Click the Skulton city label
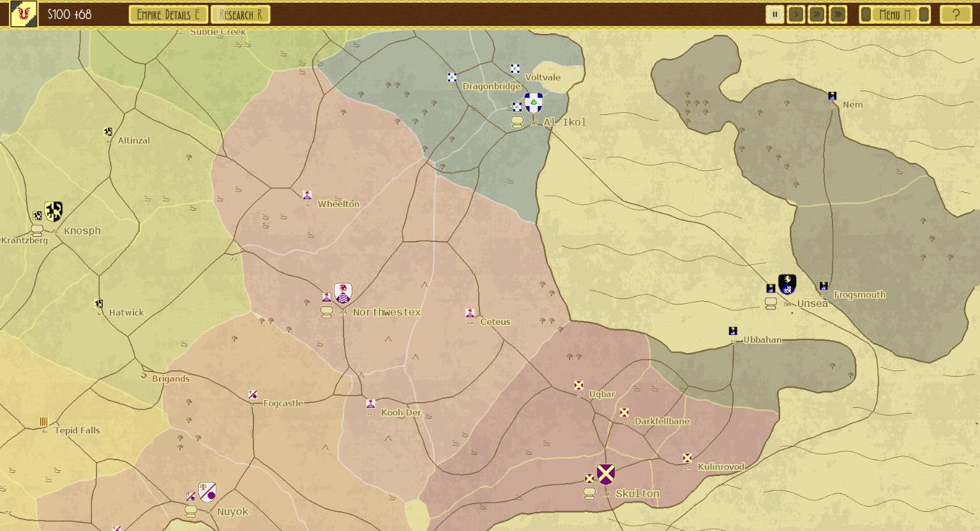Screen dimensions: 980x531 pyautogui.click(x=637, y=493)
